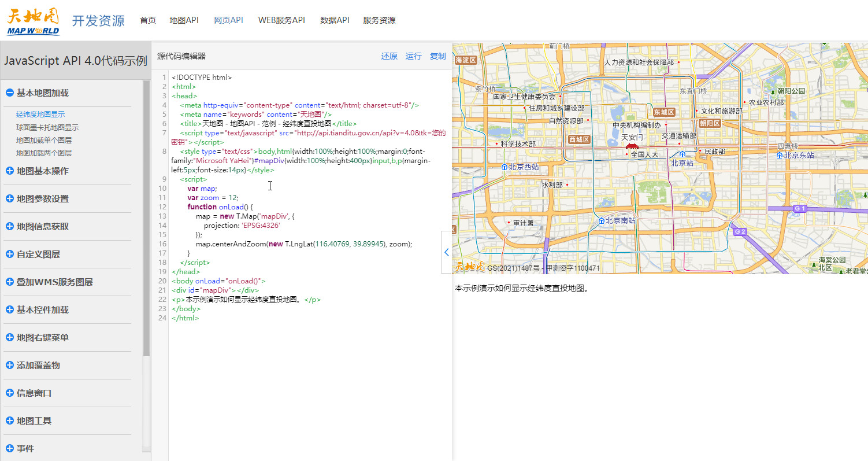868x461 pixels.
Task: Click the 朝阳公园 tree icon on map
Action: tap(773, 91)
